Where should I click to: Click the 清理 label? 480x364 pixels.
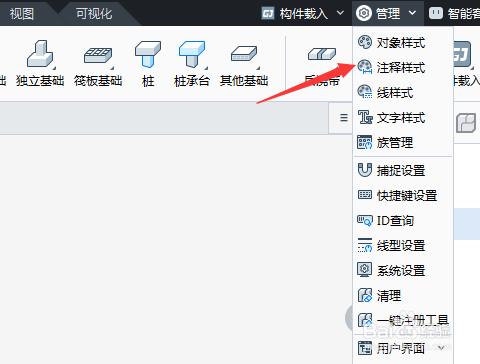(389, 296)
